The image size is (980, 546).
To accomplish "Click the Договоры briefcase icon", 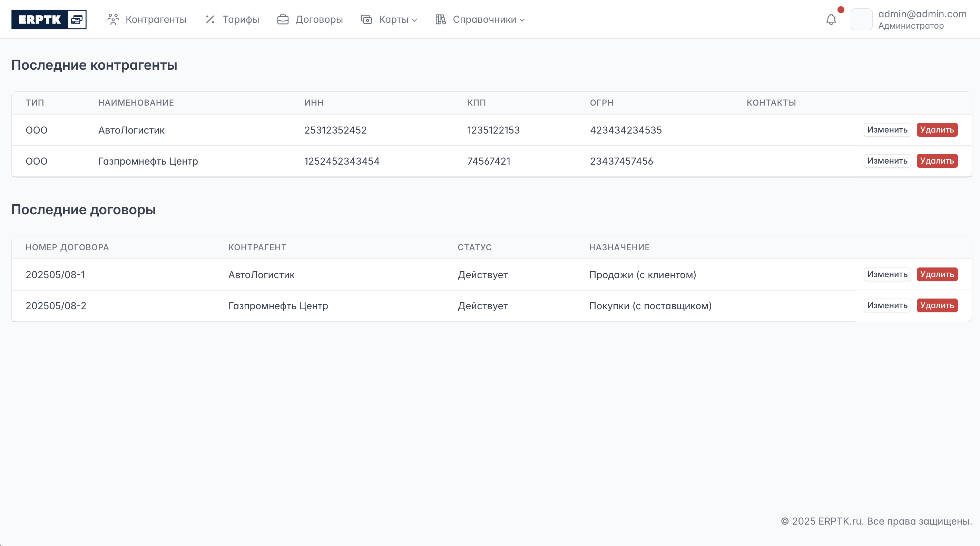I will 283,19.
